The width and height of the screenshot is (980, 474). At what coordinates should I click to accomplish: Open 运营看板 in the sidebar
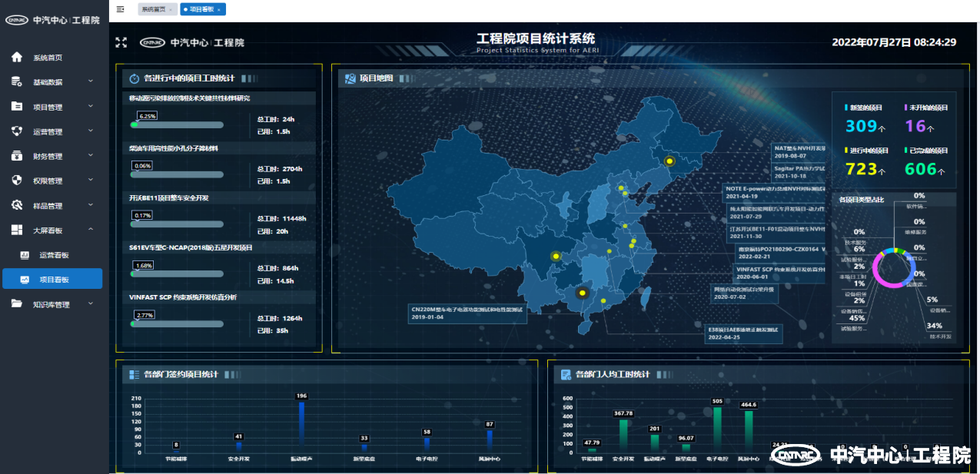tap(54, 255)
